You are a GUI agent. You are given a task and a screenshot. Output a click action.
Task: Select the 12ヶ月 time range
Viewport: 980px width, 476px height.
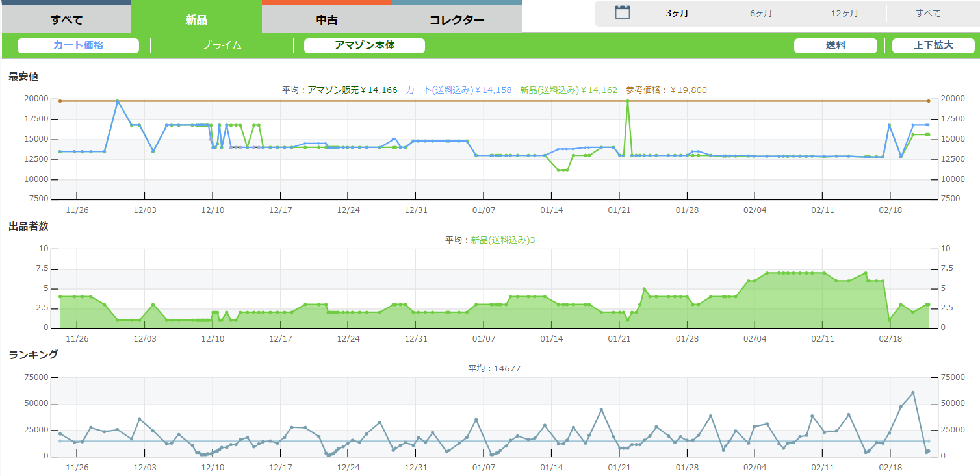[844, 14]
